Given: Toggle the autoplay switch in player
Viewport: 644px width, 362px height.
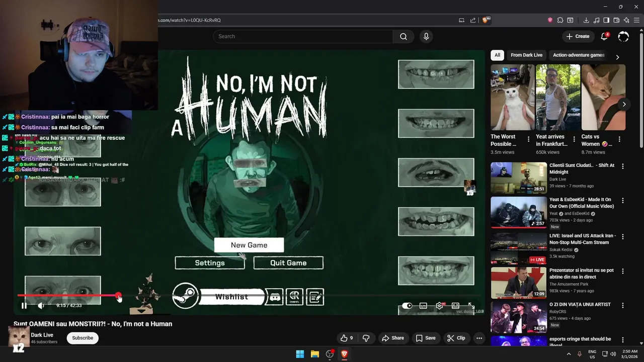Looking at the screenshot, I should click(407, 306).
